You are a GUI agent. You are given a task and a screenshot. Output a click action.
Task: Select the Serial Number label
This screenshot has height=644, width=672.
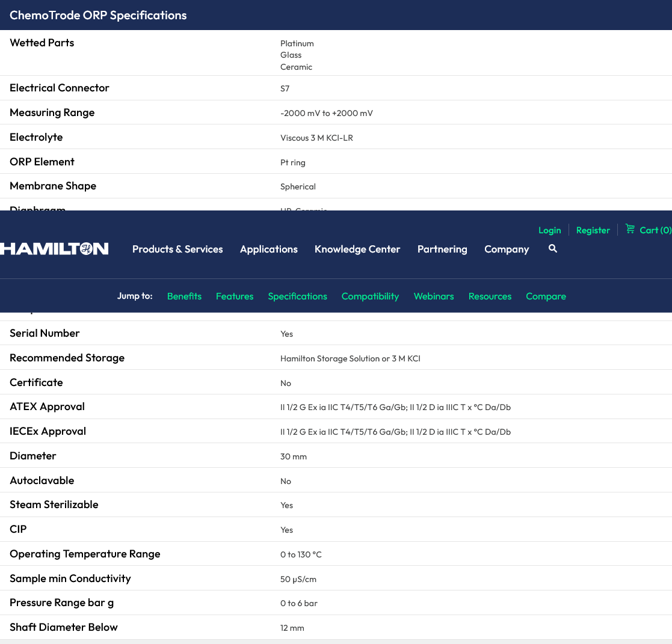[x=45, y=333]
